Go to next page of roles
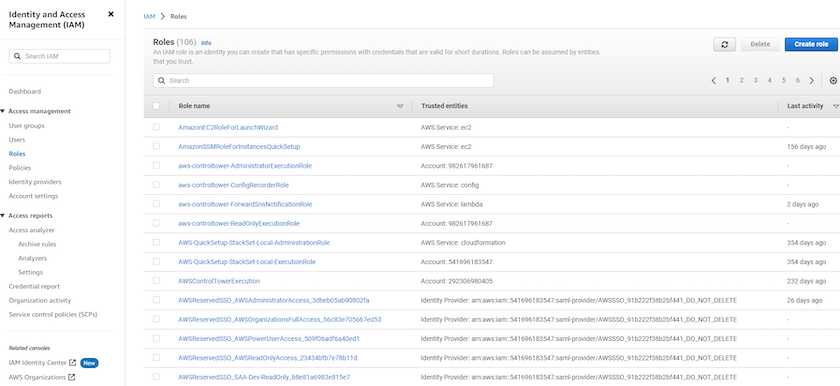 812,81
